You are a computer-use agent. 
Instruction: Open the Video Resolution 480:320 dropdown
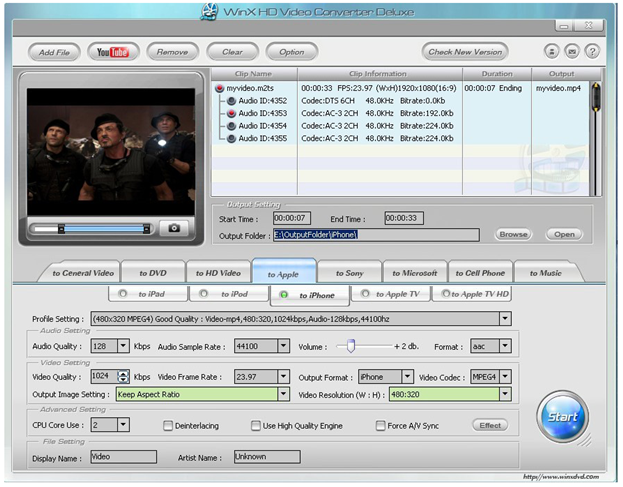point(505,394)
